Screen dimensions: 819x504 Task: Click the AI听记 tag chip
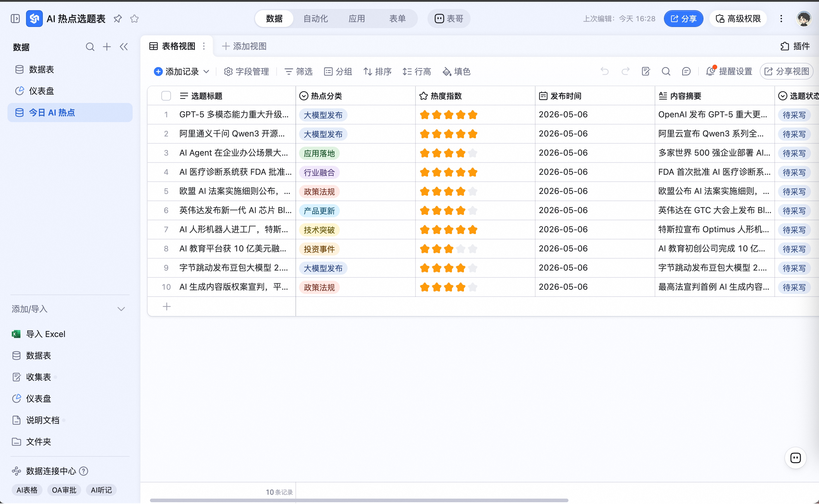101,490
